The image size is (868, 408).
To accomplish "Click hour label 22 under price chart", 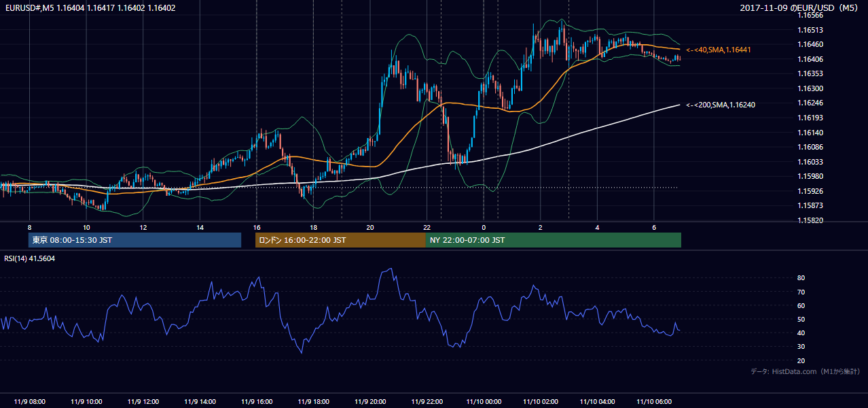I will pyautogui.click(x=427, y=227).
